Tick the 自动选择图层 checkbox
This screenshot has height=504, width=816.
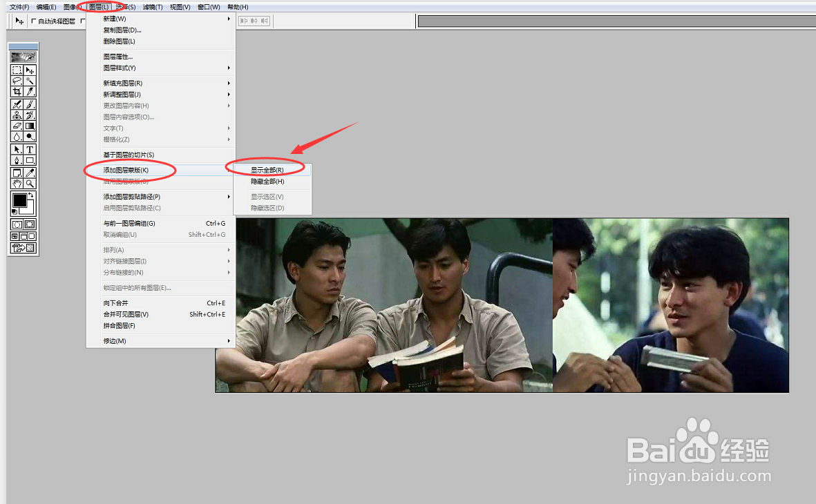(34, 21)
